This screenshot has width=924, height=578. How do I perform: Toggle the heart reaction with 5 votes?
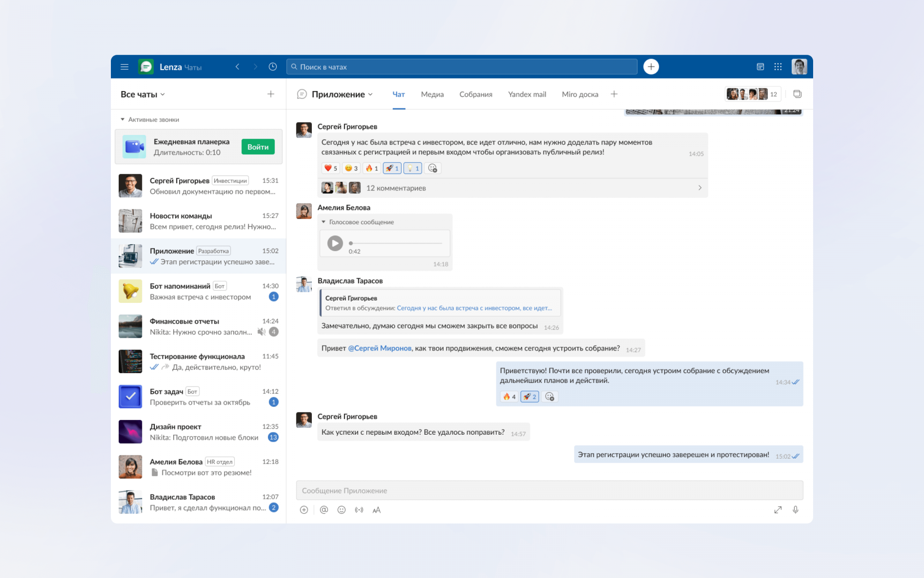click(330, 168)
